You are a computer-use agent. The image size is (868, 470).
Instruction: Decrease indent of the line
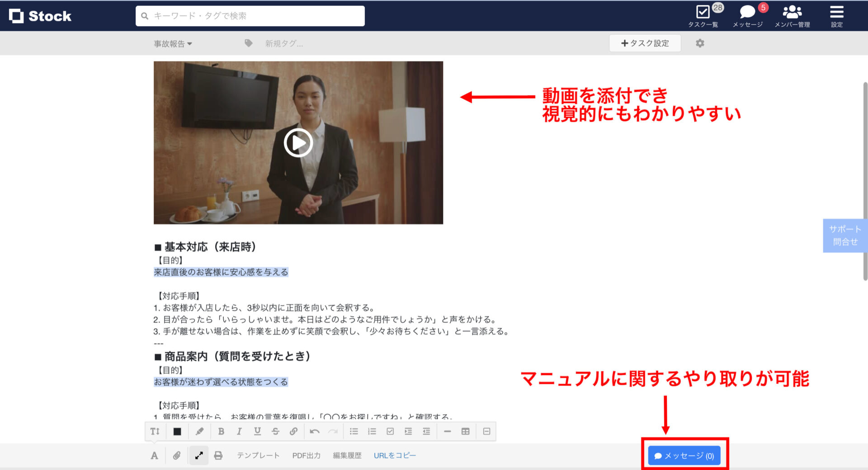point(426,431)
